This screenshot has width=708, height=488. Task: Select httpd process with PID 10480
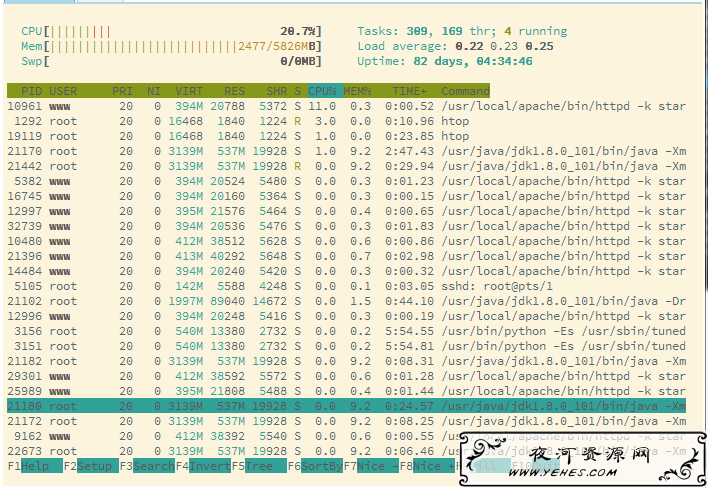pos(346,241)
